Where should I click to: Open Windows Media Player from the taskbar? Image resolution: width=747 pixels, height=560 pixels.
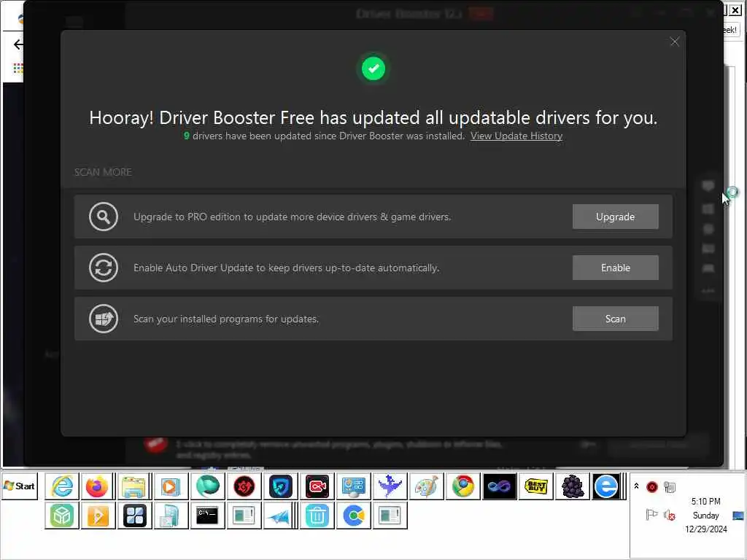[x=171, y=486]
